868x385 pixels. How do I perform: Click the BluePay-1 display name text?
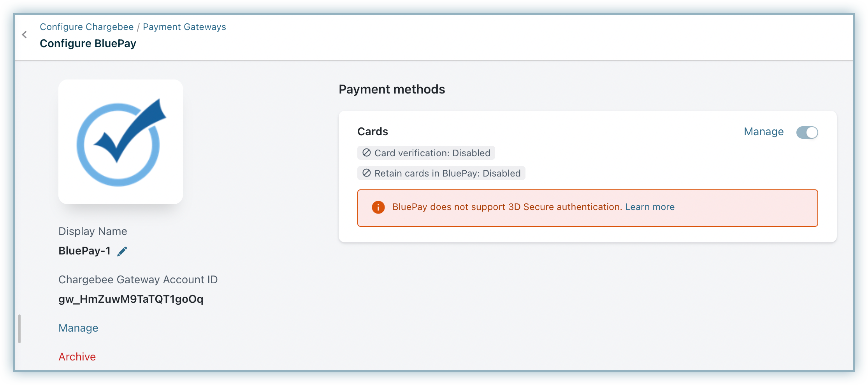click(x=84, y=251)
